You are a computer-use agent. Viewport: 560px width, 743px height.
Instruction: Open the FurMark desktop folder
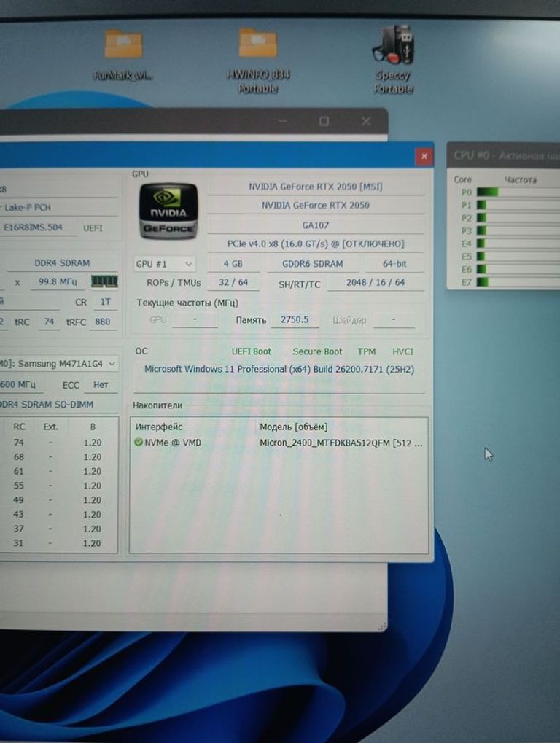tap(123, 55)
